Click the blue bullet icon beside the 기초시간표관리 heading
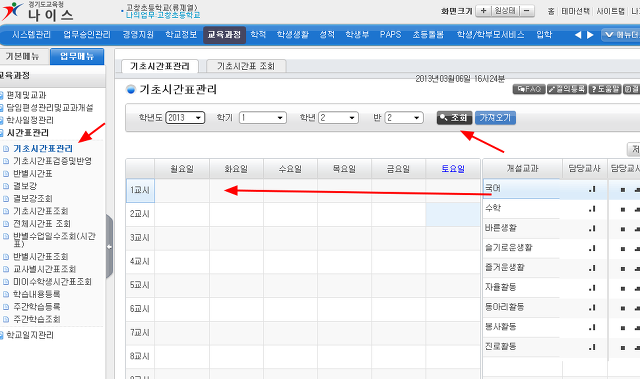 tap(131, 89)
